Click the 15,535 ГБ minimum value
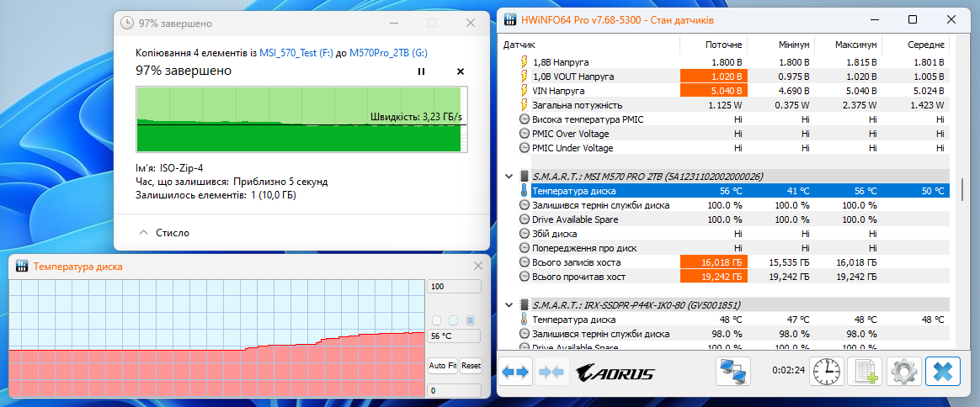The image size is (980, 407). point(788,262)
